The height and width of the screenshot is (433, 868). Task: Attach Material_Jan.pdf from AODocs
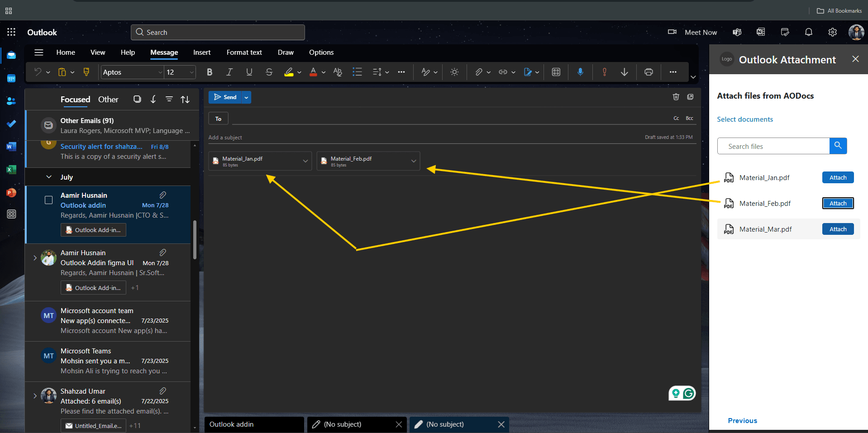(x=838, y=177)
